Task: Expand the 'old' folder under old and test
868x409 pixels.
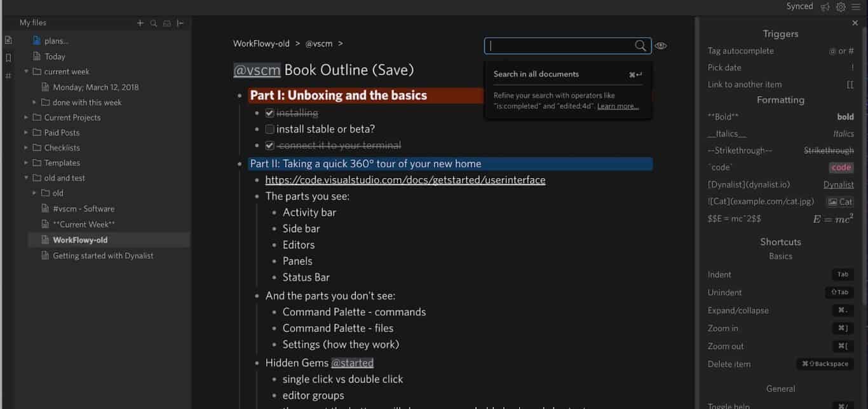Action: click(34, 193)
